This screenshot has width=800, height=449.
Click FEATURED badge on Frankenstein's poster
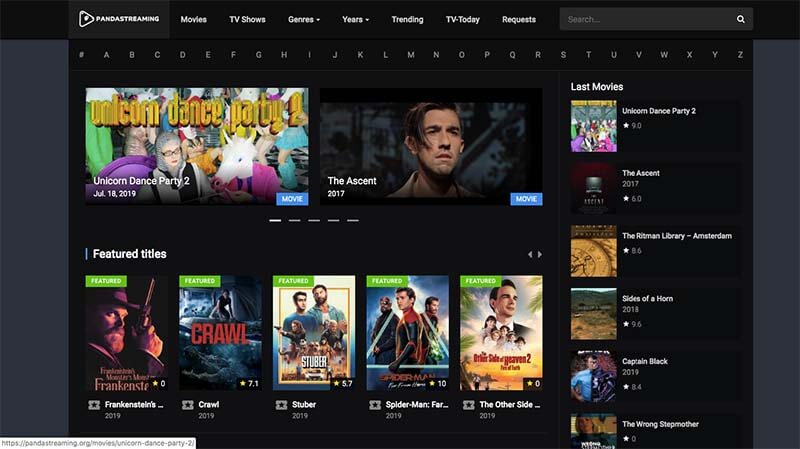point(106,281)
